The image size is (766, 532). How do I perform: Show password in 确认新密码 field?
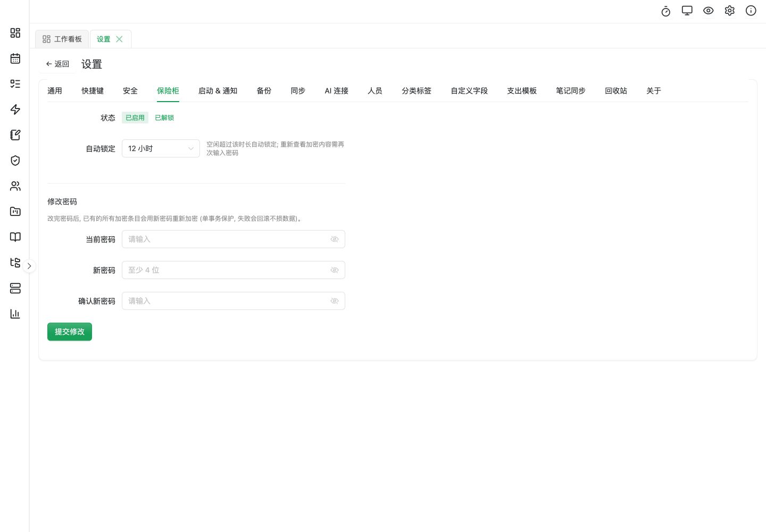335,301
